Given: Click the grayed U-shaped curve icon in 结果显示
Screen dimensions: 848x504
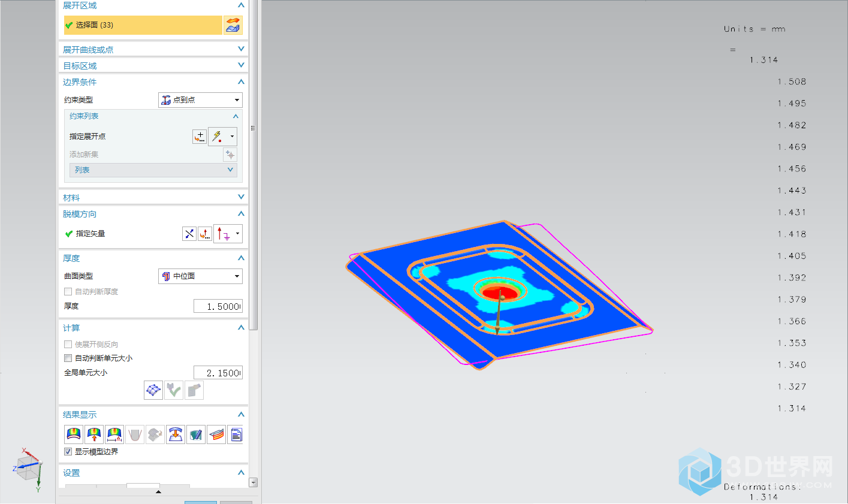Looking at the screenshot, I should click(135, 434).
